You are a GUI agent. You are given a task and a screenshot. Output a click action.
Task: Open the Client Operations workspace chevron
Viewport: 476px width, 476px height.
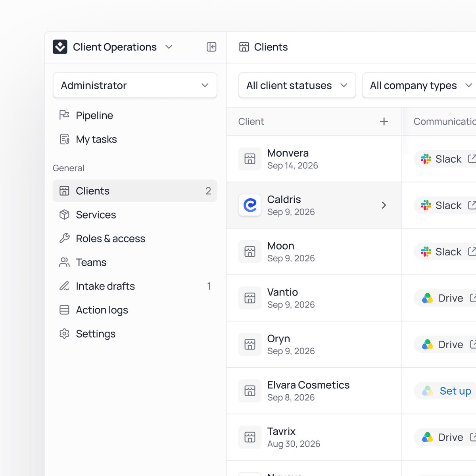click(169, 47)
